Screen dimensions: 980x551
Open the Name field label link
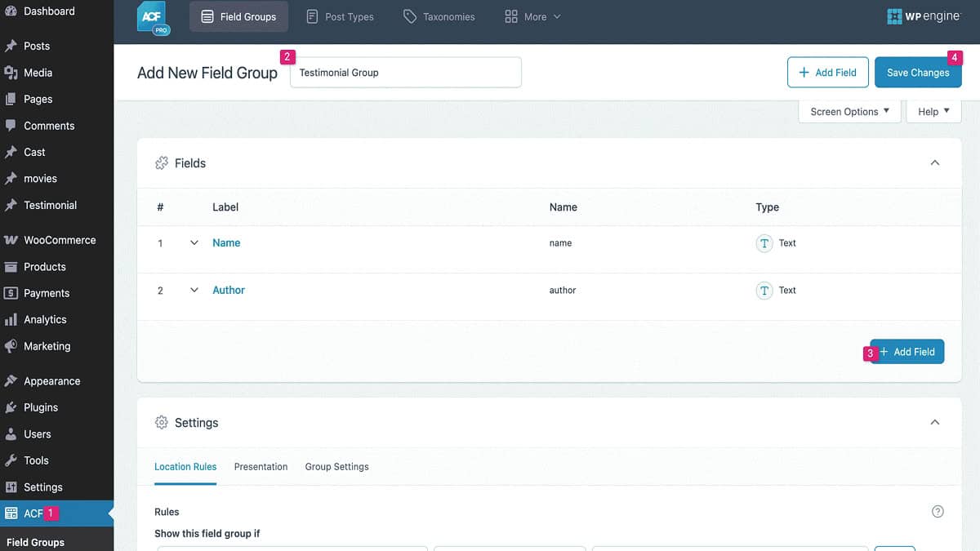click(x=226, y=243)
